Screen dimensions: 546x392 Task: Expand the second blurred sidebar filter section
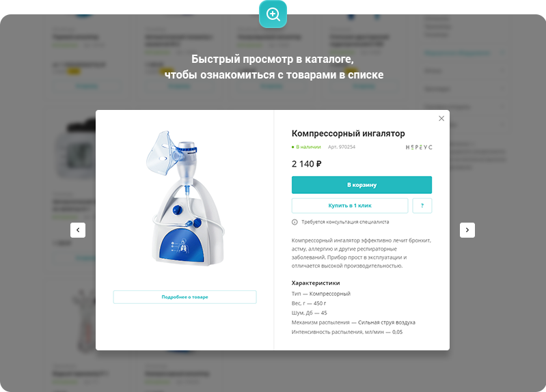[x=463, y=71]
